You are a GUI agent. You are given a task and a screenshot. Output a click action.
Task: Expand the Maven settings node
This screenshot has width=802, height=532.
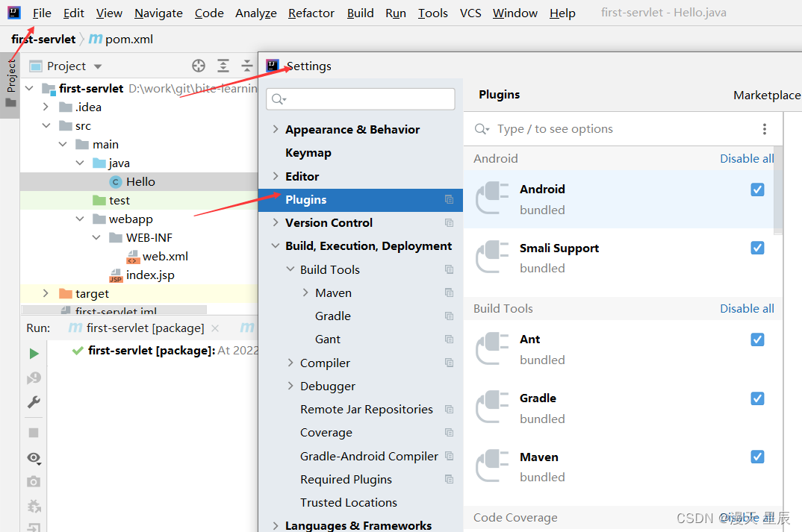pos(305,292)
